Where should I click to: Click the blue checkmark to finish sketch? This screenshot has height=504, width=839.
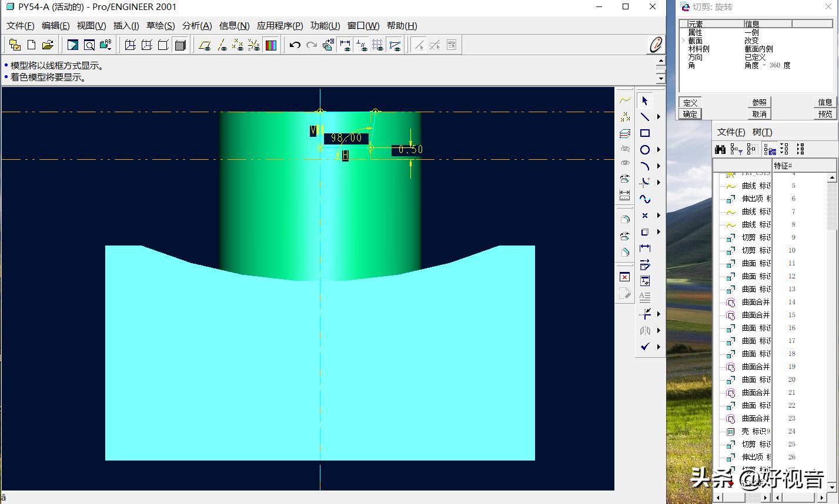[645, 347]
